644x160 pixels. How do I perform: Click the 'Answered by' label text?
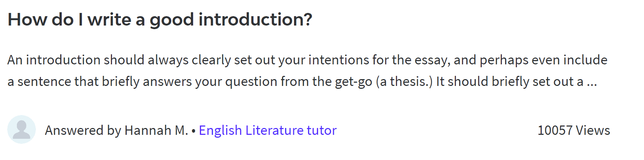pos(83,131)
